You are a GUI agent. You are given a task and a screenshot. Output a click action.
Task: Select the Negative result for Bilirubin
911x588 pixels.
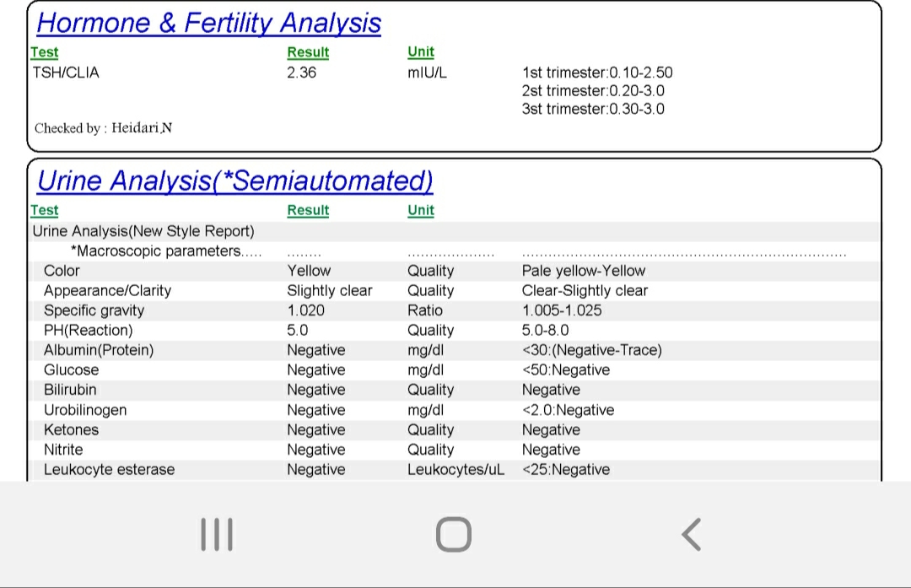pos(316,390)
